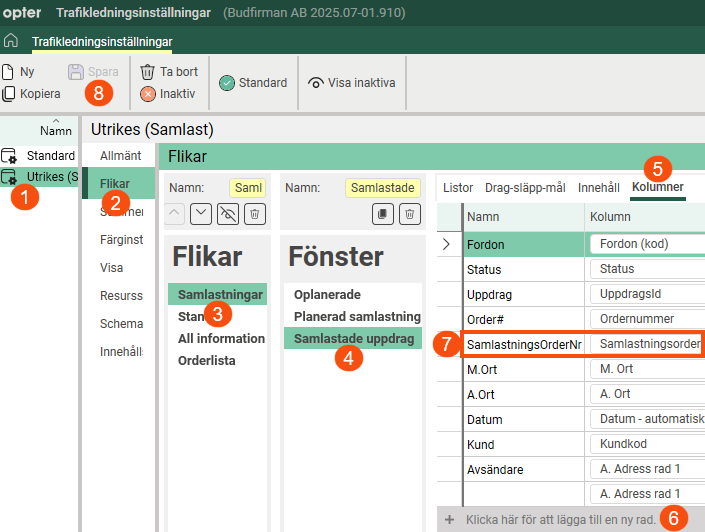The height and width of the screenshot is (532, 705).
Task: Click the Kopiera copy icon
Action: coord(8,94)
